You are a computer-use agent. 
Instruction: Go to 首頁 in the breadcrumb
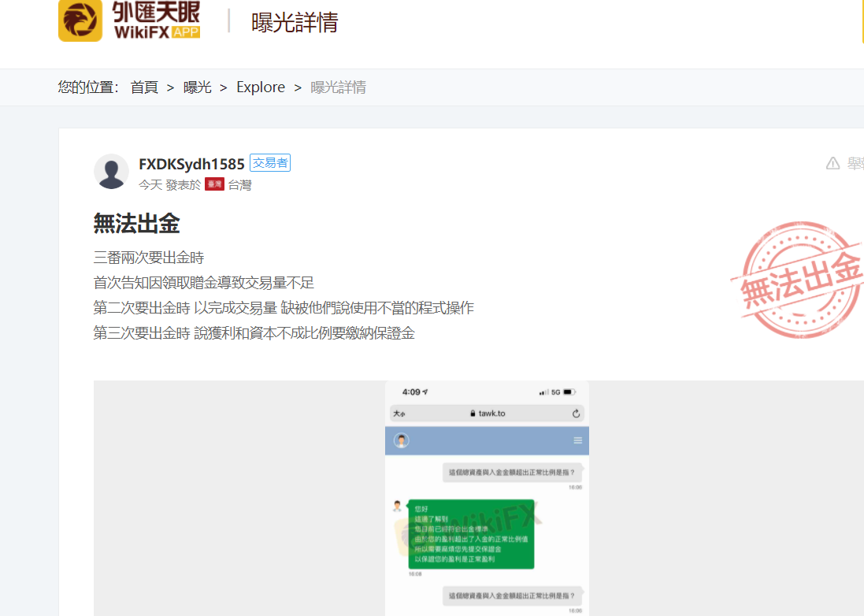[144, 87]
